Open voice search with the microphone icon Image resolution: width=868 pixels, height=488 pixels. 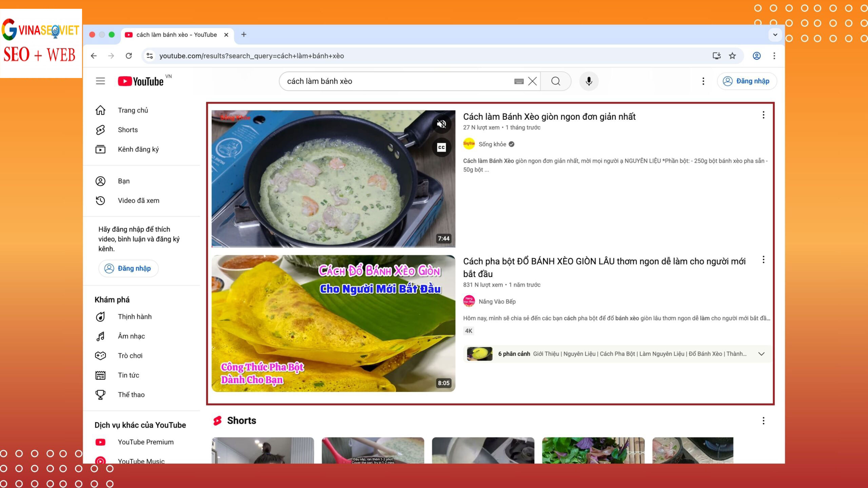[x=589, y=81]
